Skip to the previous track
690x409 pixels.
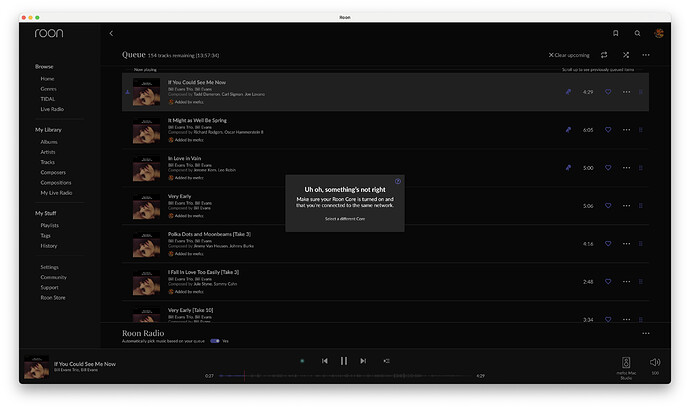[325, 361]
